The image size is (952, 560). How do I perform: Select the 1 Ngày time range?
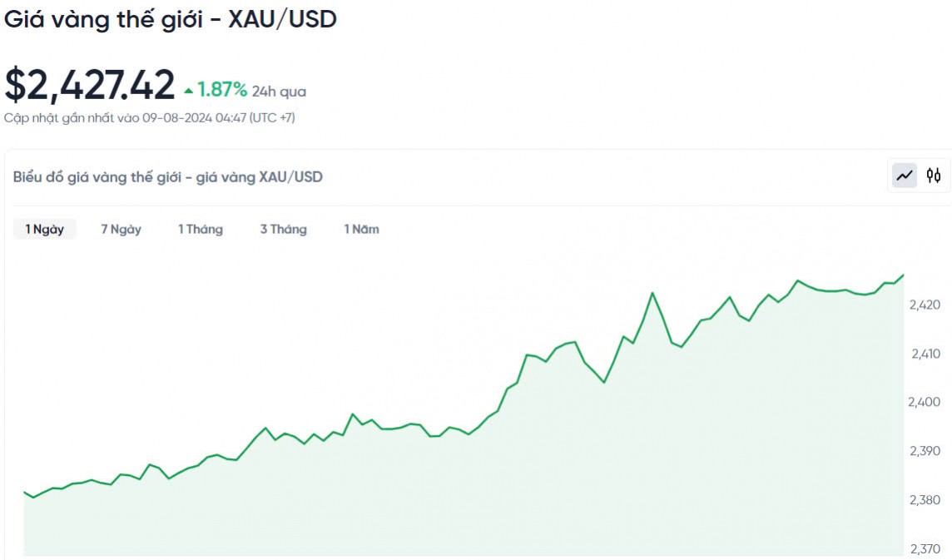coord(44,229)
